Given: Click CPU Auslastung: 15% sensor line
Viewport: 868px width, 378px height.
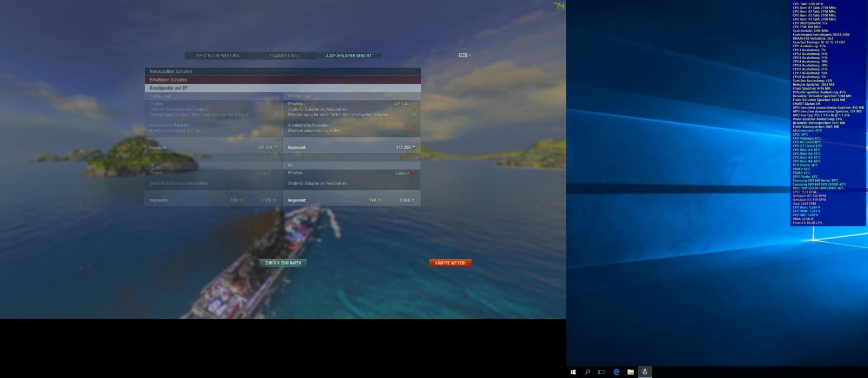Looking at the screenshot, I should pos(809,46).
